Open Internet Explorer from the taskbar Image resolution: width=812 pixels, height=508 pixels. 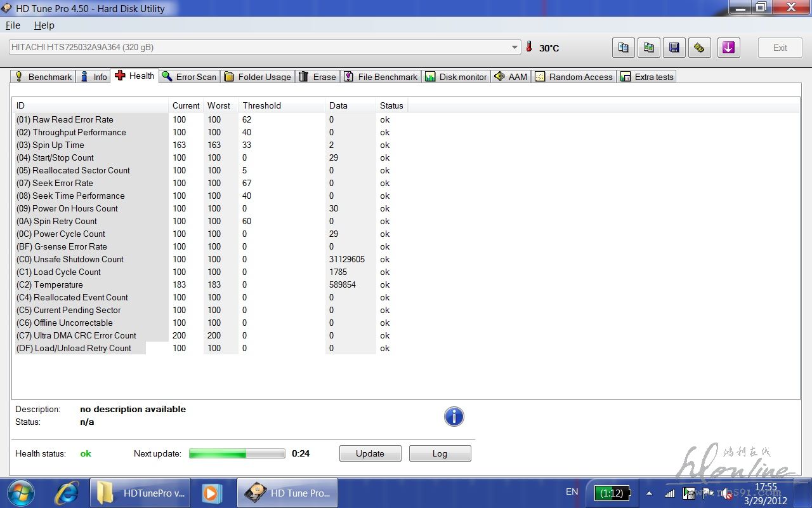click(x=66, y=493)
